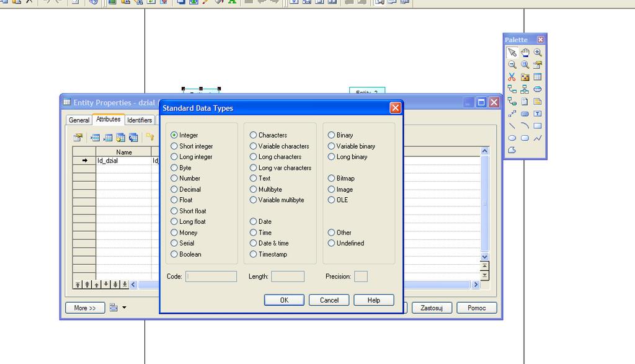Click Insert a Row icon in Attributes toolbar

[95, 138]
